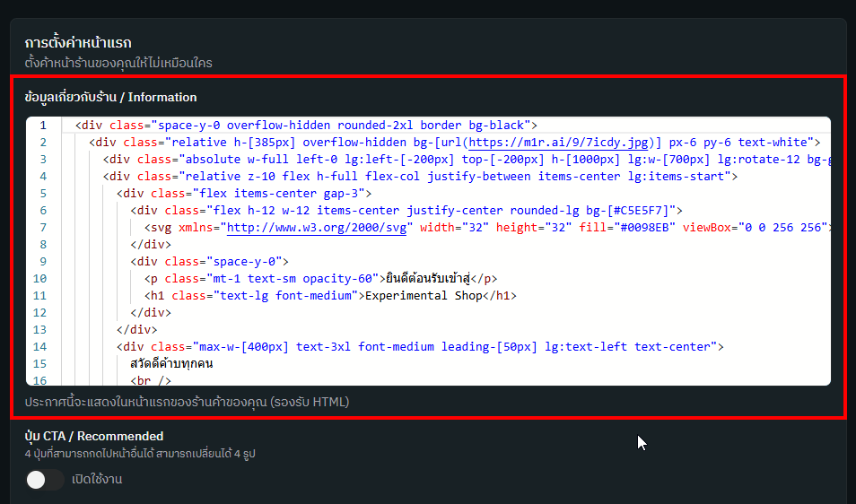The height and width of the screenshot is (504, 856).
Task: Click line number 1 in editor gutter
Action: click(42, 126)
